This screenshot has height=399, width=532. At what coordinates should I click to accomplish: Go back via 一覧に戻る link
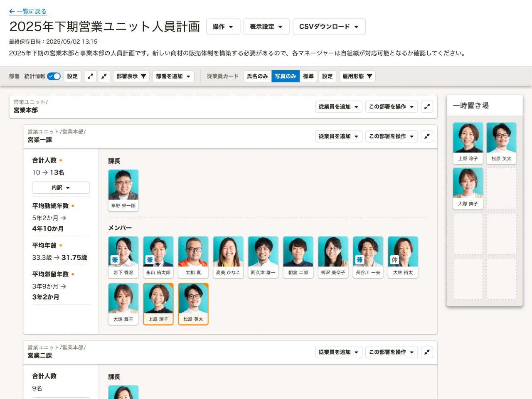(28, 12)
